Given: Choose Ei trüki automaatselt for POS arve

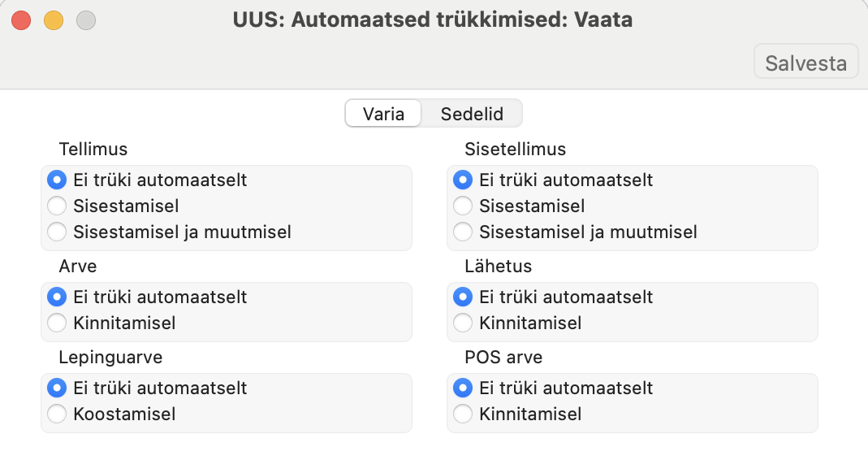Looking at the screenshot, I should click(463, 388).
